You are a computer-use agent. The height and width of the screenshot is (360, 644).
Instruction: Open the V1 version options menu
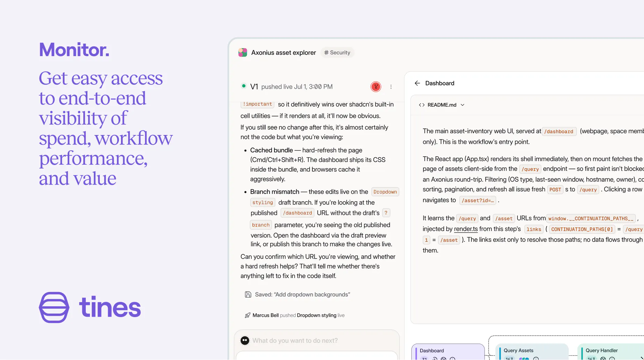(391, 87)
